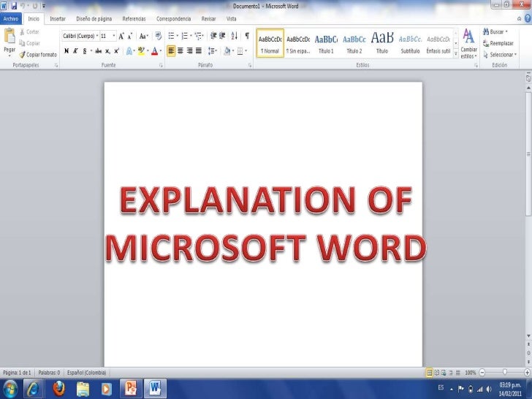
Task: Apply the Título 2 style
Action: pos(354,43)
